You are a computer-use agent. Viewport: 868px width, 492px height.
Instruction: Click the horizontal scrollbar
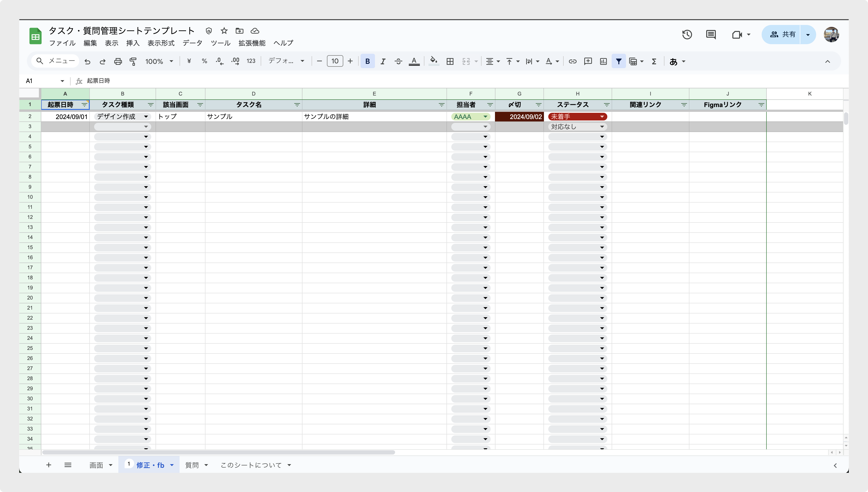click(219, 452)
